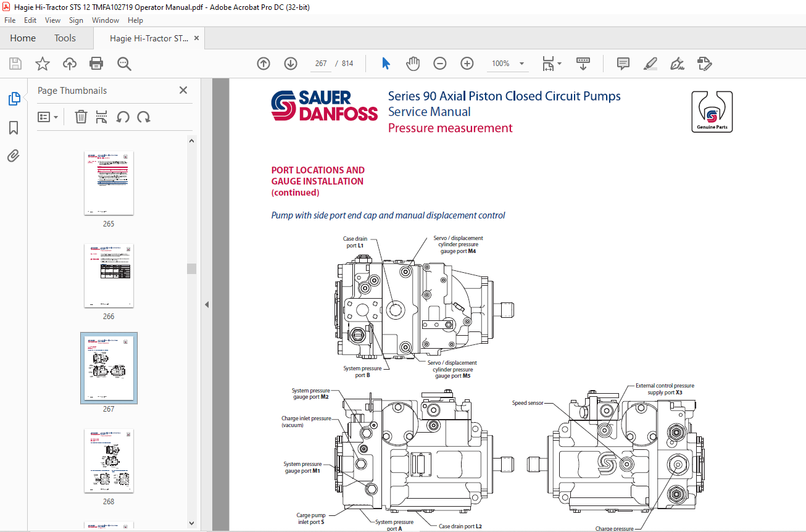Viewport: 806px width, 532px height.
Task: Click the Genuine Parts badge
Action: (712, 111)
